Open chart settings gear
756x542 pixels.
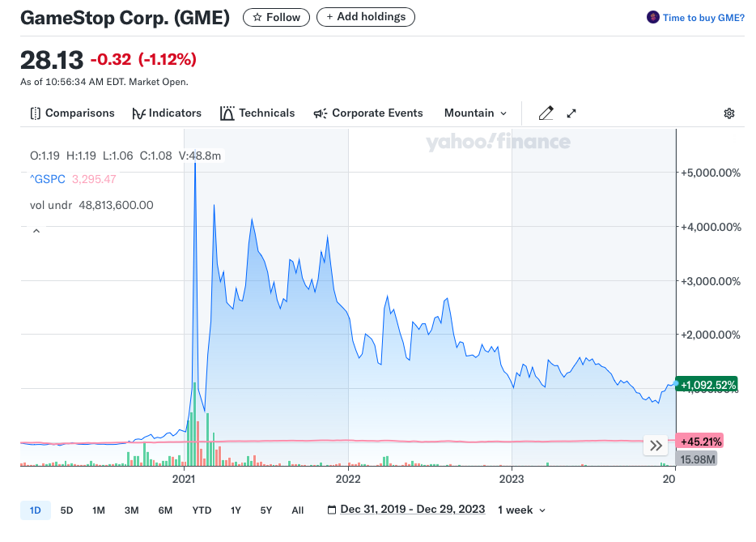click(729, 113)
